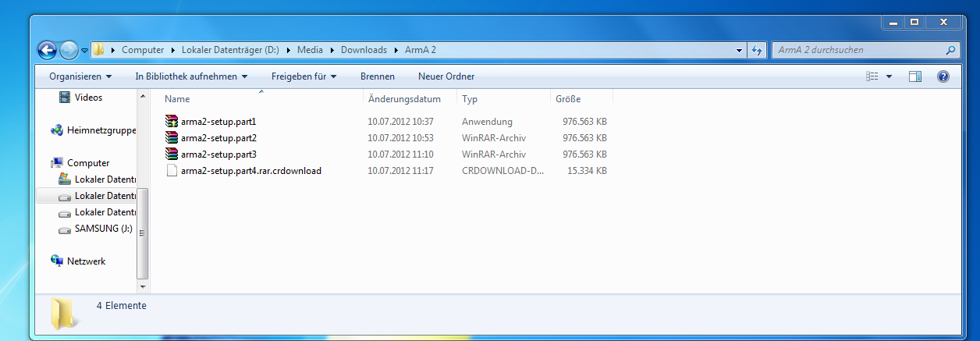The image size is (980, 341).
Task: Open the Freigeben für menu
Action: 304,76
